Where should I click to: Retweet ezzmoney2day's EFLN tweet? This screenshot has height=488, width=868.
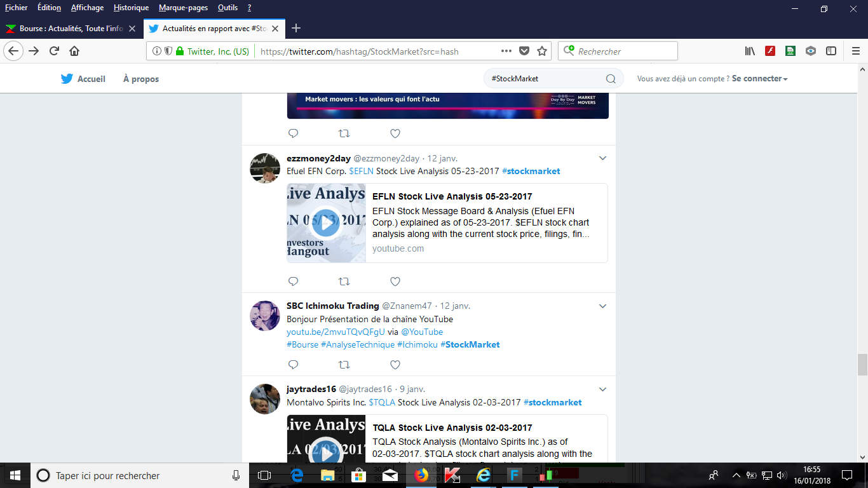[x=344, y=281]
